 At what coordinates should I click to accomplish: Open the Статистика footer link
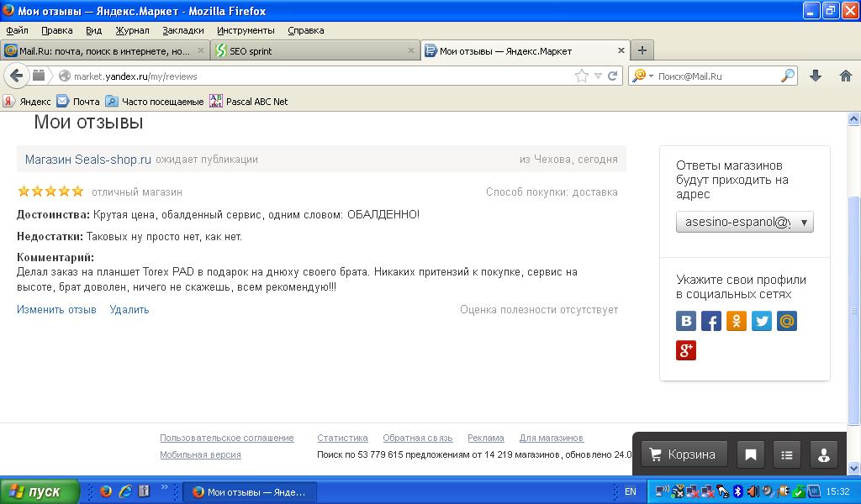tap(342, 438)
